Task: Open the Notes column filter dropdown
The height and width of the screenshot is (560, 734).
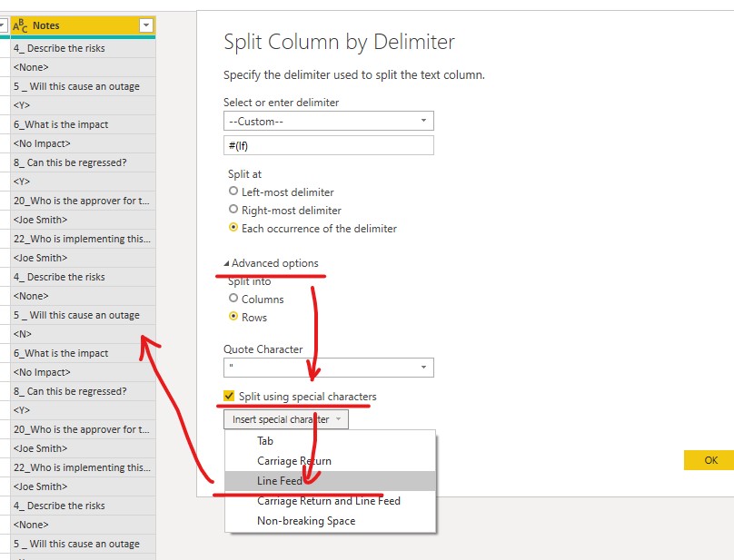Action: (146, 25)
